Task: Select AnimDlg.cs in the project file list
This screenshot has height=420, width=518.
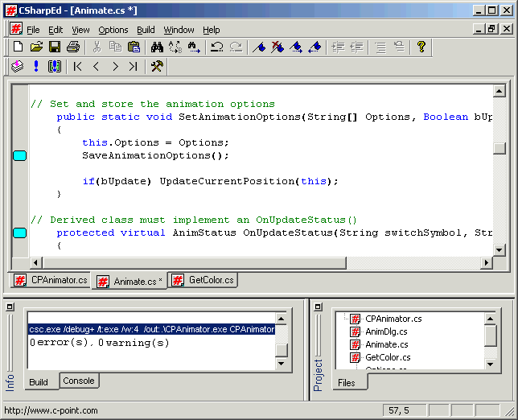Action: (x=386, y=331)
